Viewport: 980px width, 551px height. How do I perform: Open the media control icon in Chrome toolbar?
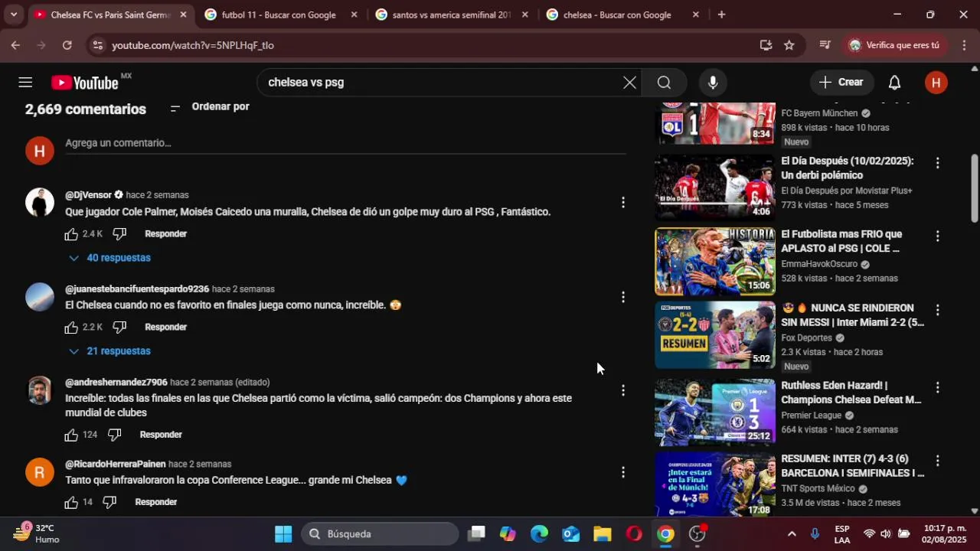click(825, 45)
